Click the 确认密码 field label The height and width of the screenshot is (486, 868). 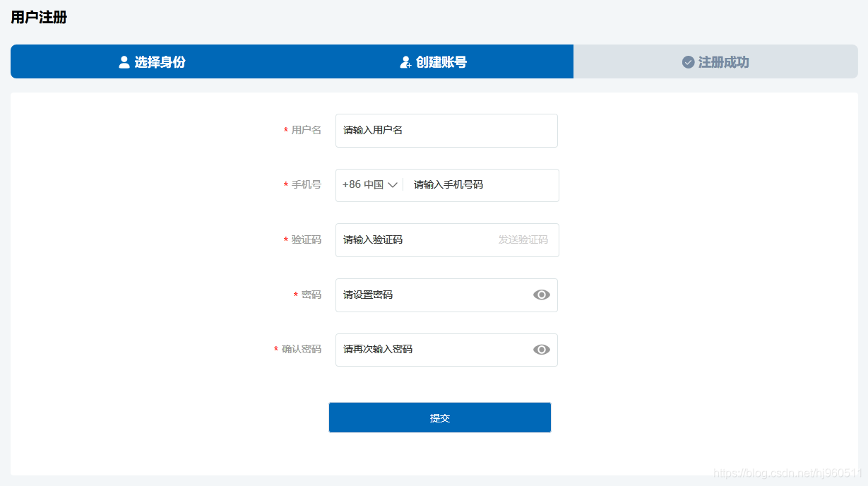click(x=302, y=350)
